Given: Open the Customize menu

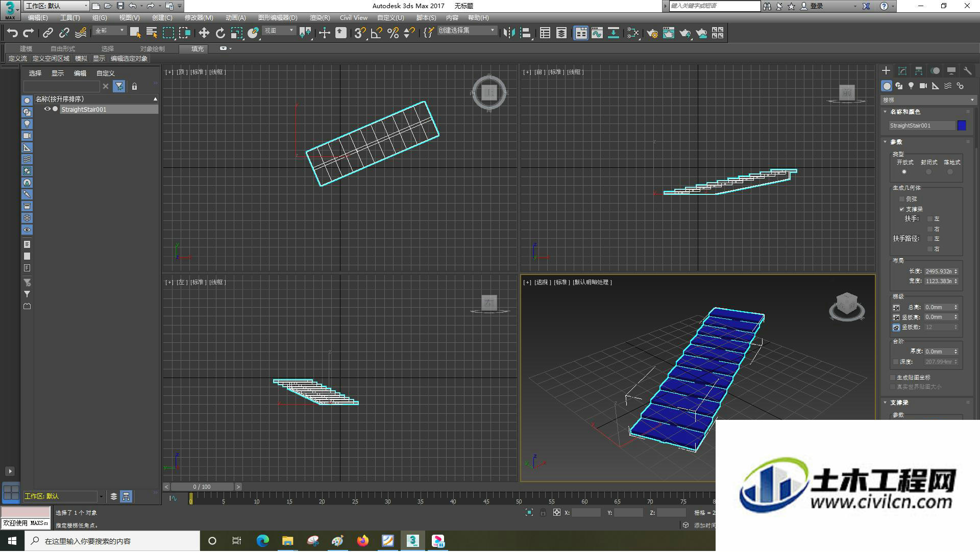Looking at the screenshot, I should 390,18.
